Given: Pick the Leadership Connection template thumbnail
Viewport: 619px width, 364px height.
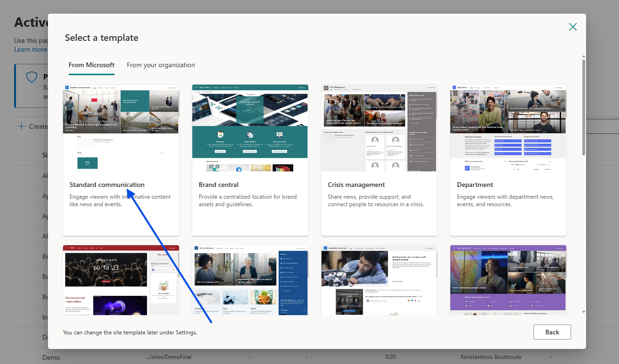Looking at the screenshot, I should pos(379,280).
